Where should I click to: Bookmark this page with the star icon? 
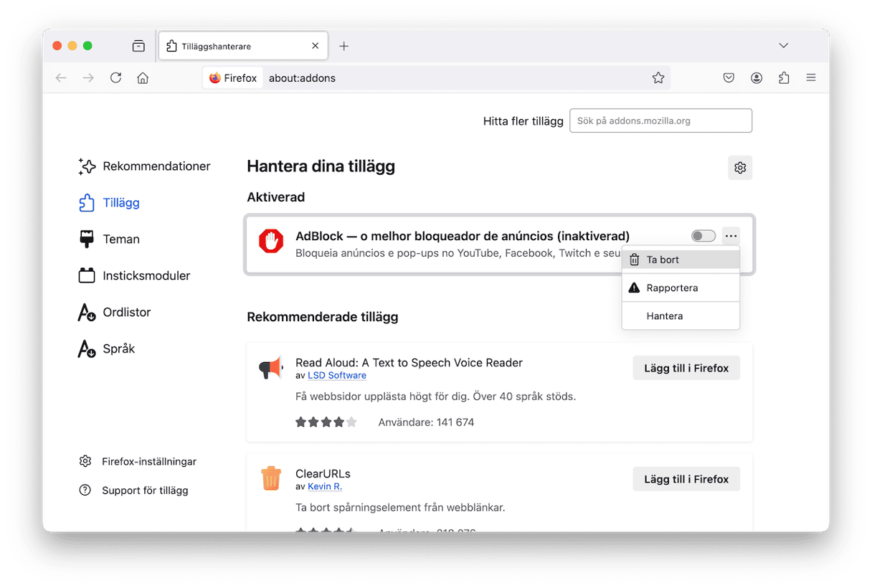tap(658, 78)
